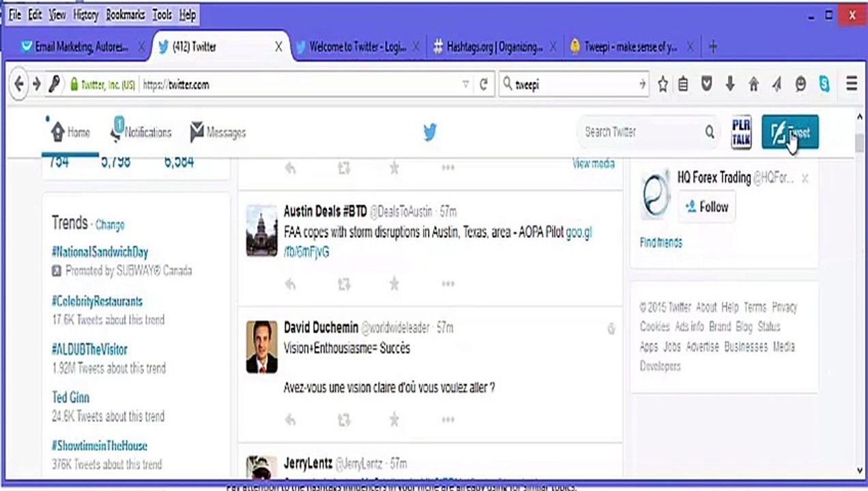Reply to the Austin Deals tweet

(x=290, y=284)
